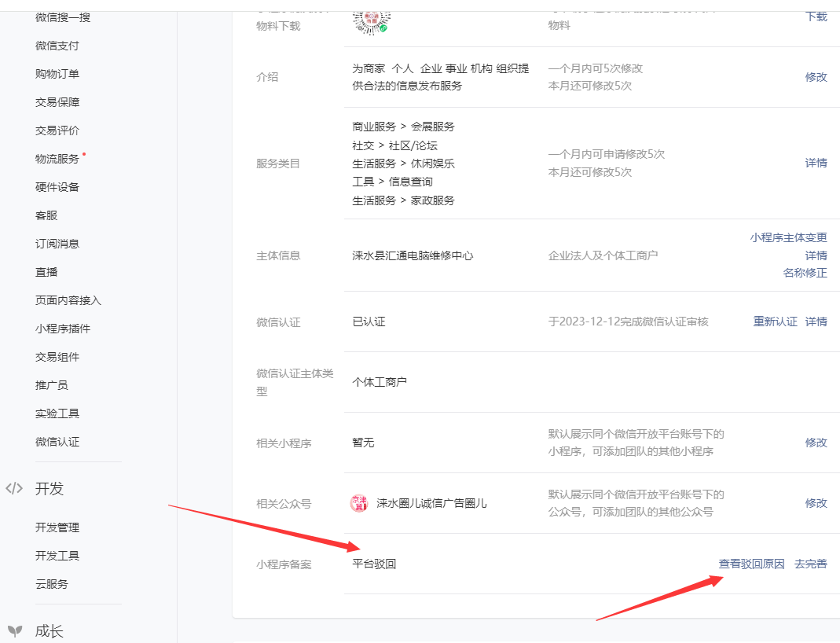Select 实验工具 in the sidebar
This screenshot has width=840, height=643.
pos(57,413)
